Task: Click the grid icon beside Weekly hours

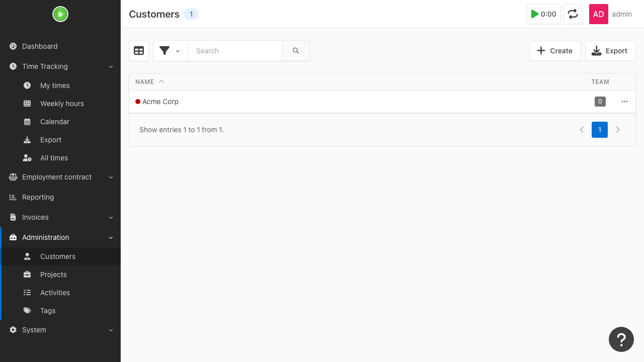Action: tap(27, 104)
